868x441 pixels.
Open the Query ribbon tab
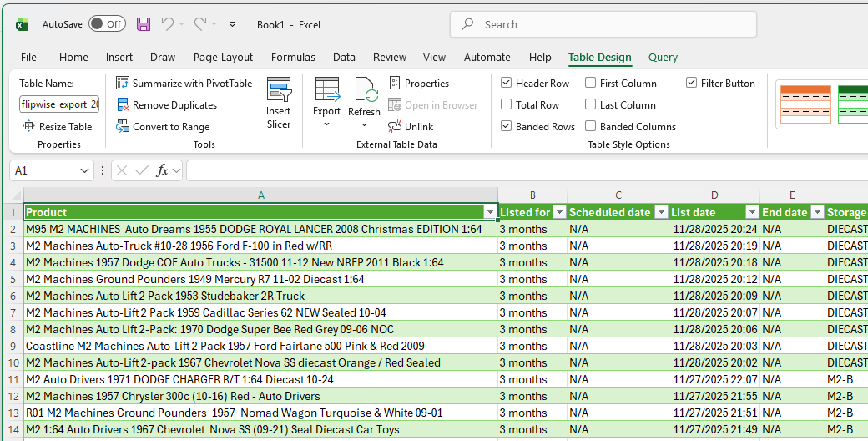[663, 58]
